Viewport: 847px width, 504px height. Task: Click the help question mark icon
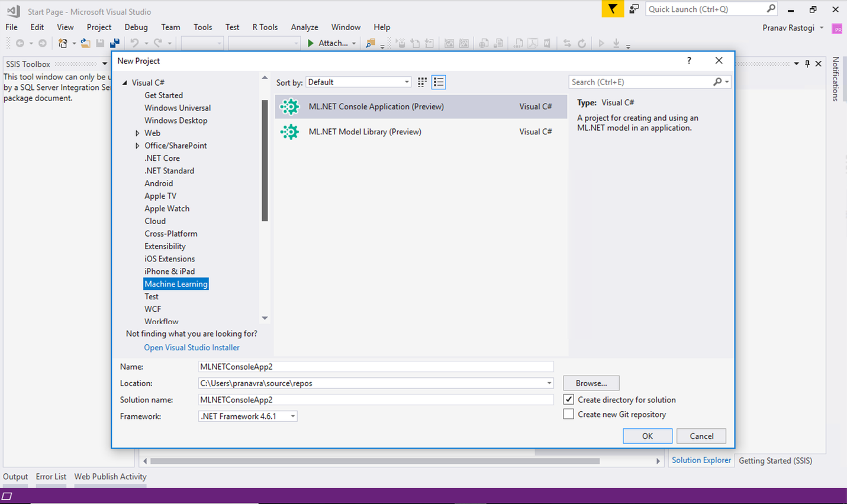click(689, 60)
